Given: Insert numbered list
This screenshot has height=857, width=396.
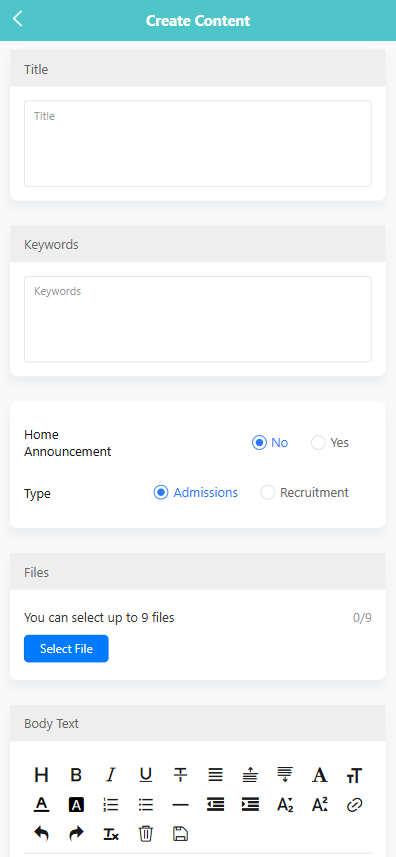Looking at the screenshot, I should [x=111, y=805].
